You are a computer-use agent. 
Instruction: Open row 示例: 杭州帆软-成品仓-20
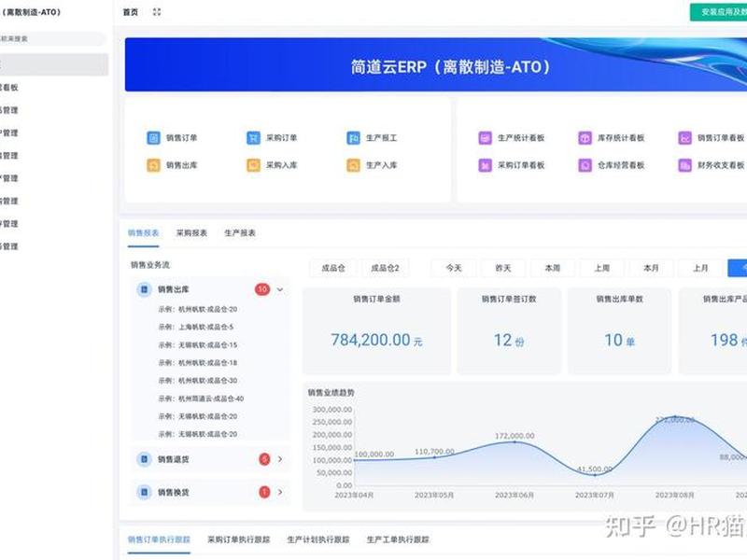pos(198,309)
